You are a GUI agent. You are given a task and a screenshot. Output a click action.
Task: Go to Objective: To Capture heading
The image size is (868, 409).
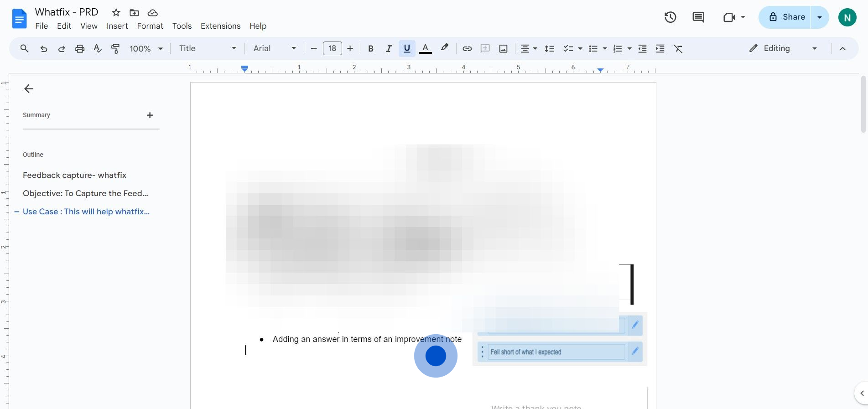coord(86,193)
